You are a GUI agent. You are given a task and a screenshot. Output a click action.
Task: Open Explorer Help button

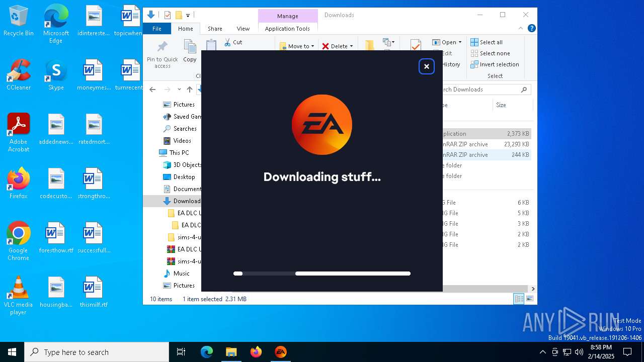[x=531, y=29]
